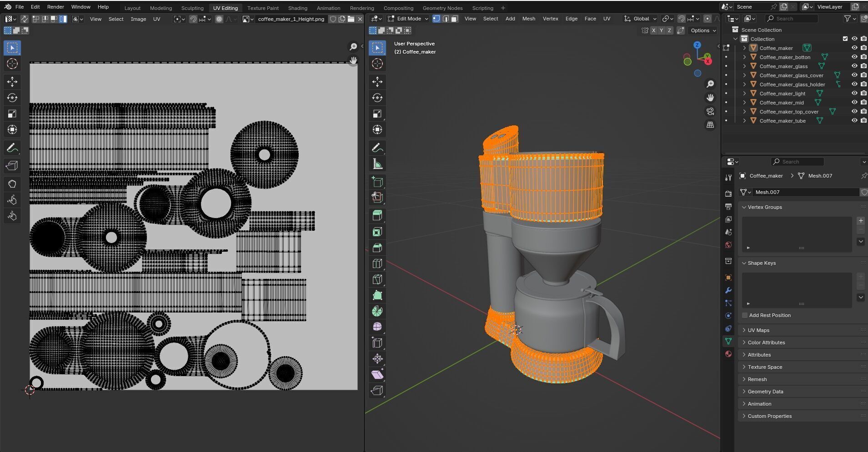This screenshot has height=452, width=868.
Task: Select the Add Cube tool
Action: 377,182
